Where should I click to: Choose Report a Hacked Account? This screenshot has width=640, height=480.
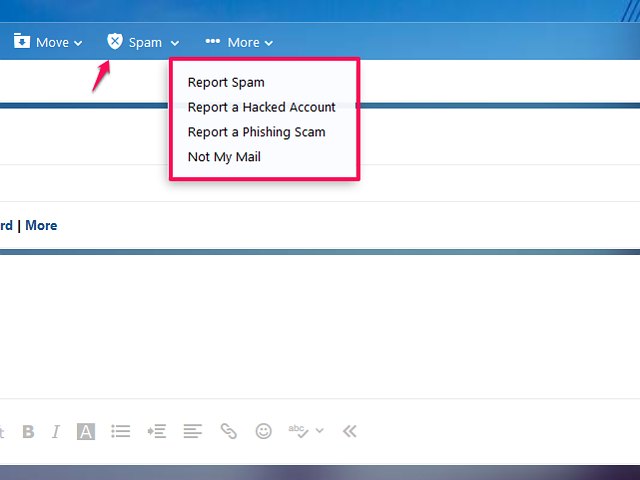point(262,107)
